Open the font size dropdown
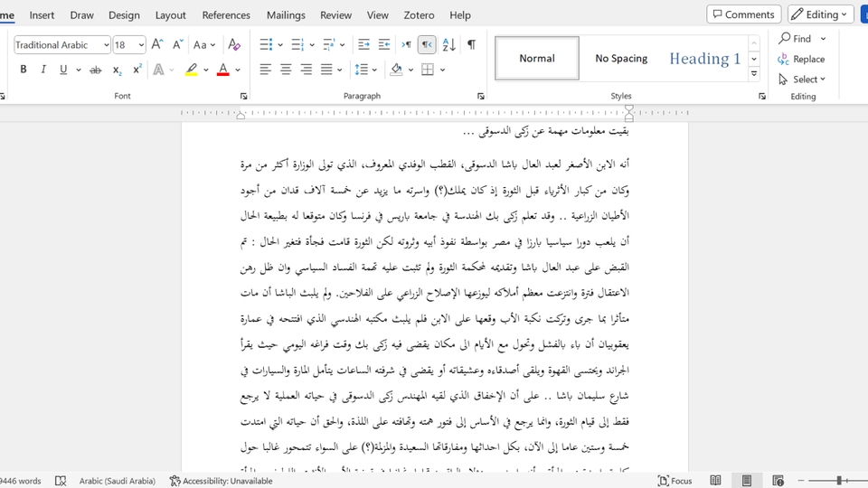The image size is (868, 488). (142, 45)
